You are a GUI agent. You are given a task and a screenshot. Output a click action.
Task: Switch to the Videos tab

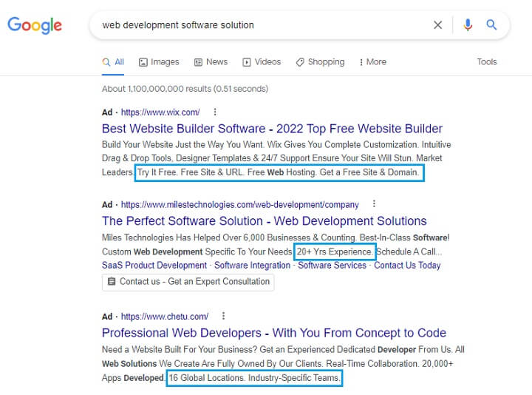262,62
